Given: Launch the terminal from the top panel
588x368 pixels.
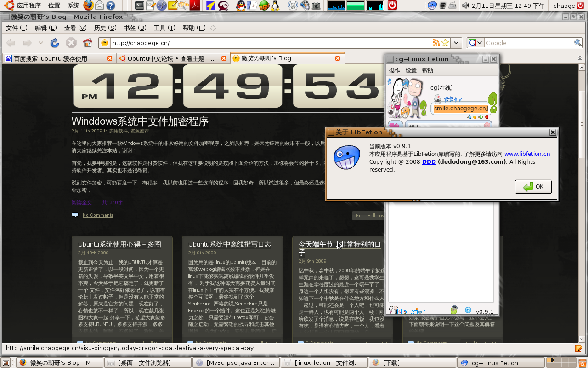Looking at the screenshot, I should click(140, 6).
